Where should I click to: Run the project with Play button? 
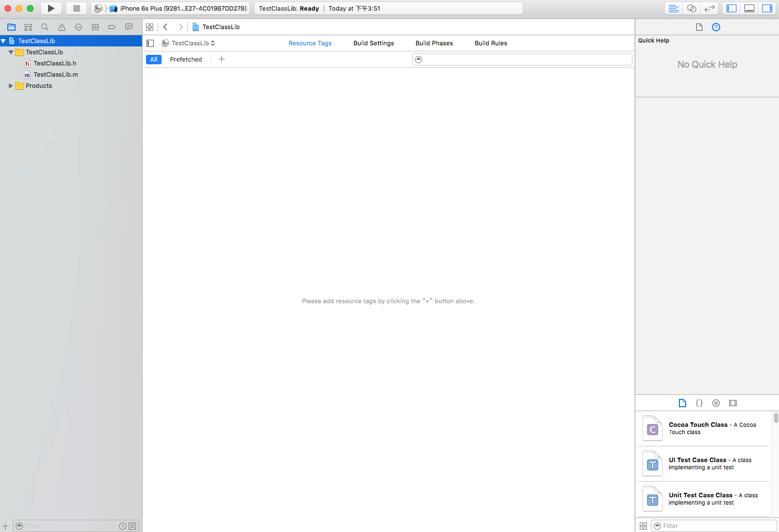pyautogui.click(x=51, y=8)
